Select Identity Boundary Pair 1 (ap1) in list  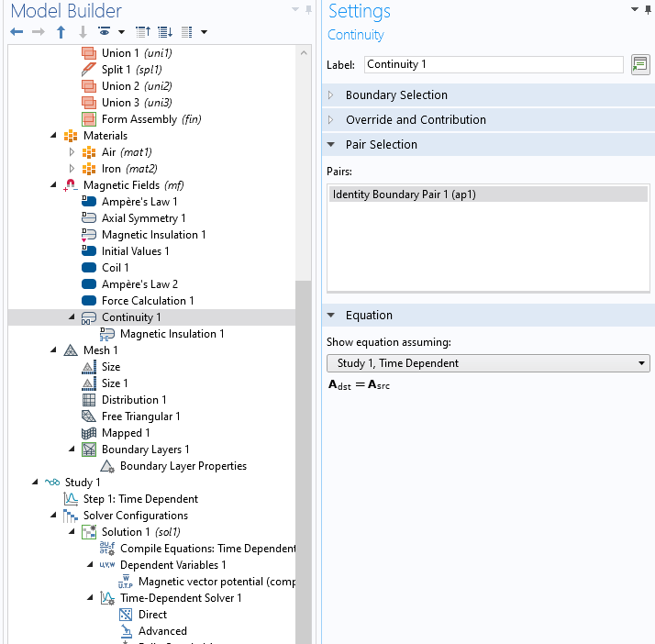404,194
